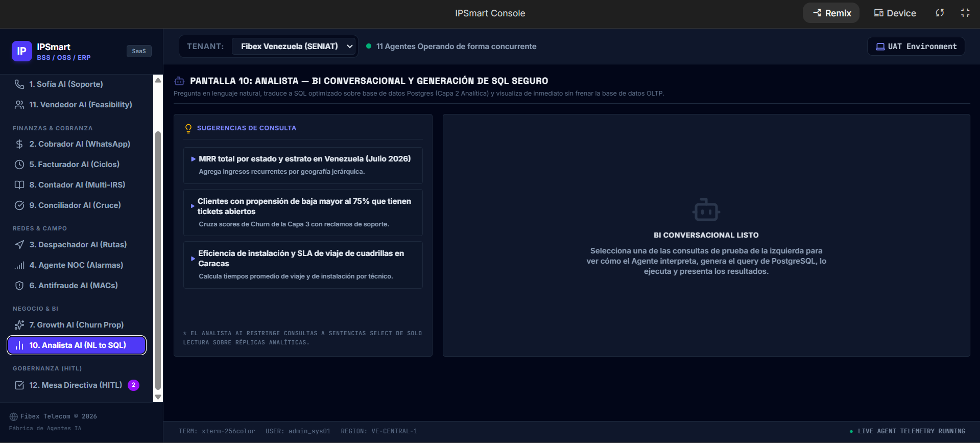The width and height of the screenshot is (980, 443).
Task: Click the IPSmart Console title
Action: click(x=490, y=13)
